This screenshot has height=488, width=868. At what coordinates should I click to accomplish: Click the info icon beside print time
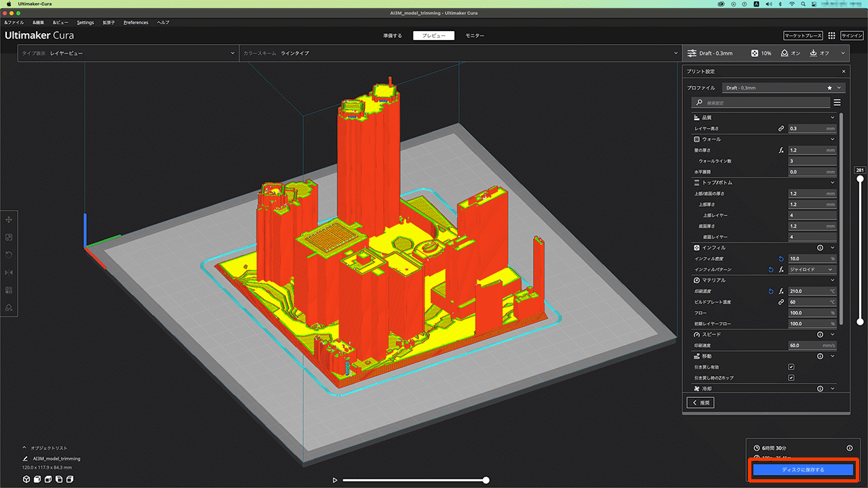pos(850,448)
